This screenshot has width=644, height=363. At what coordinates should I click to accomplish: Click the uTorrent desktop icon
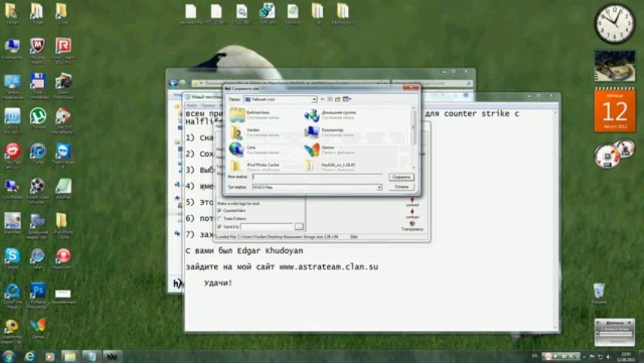pos(37,119)
